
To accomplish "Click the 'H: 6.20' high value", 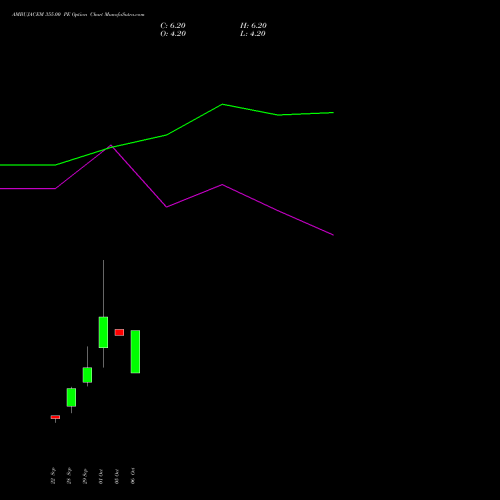I will [253, 26].
